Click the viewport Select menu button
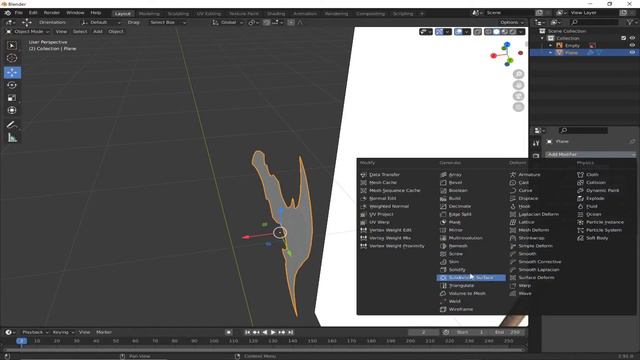 (80, 31)
